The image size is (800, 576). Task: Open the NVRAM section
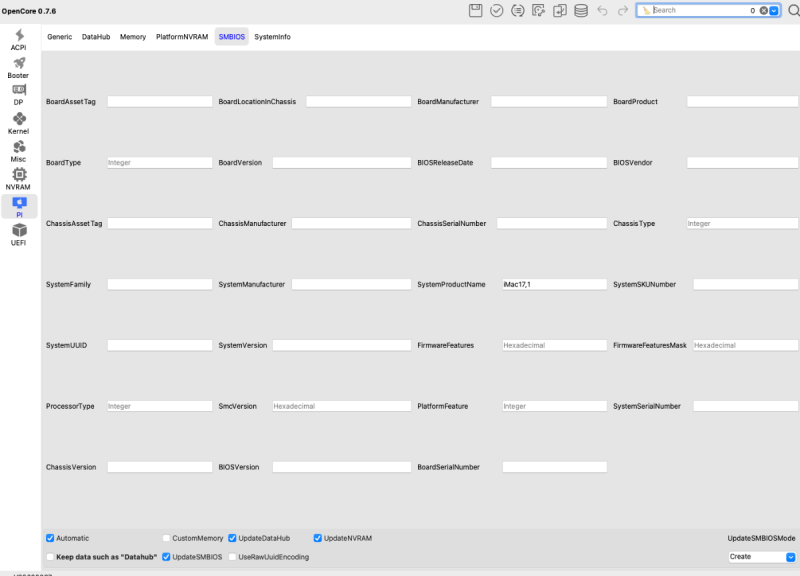[19, 179]
